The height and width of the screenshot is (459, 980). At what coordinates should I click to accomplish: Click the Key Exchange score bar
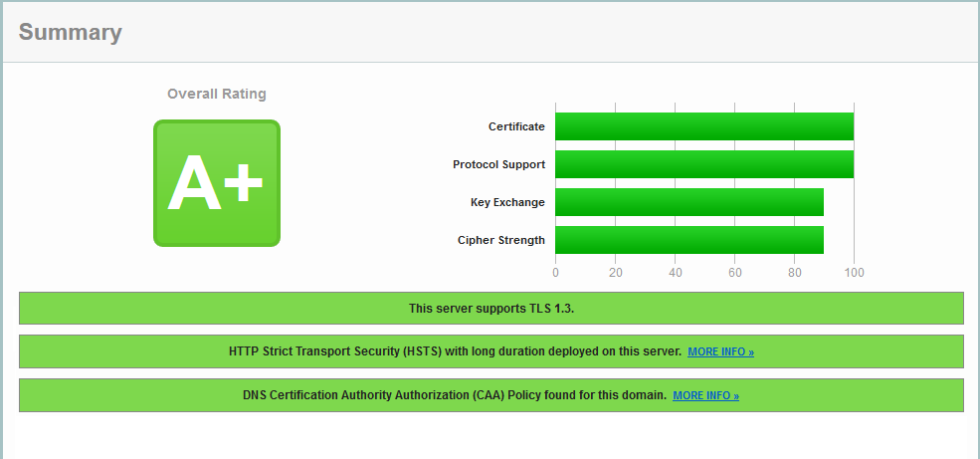(688, 202)
